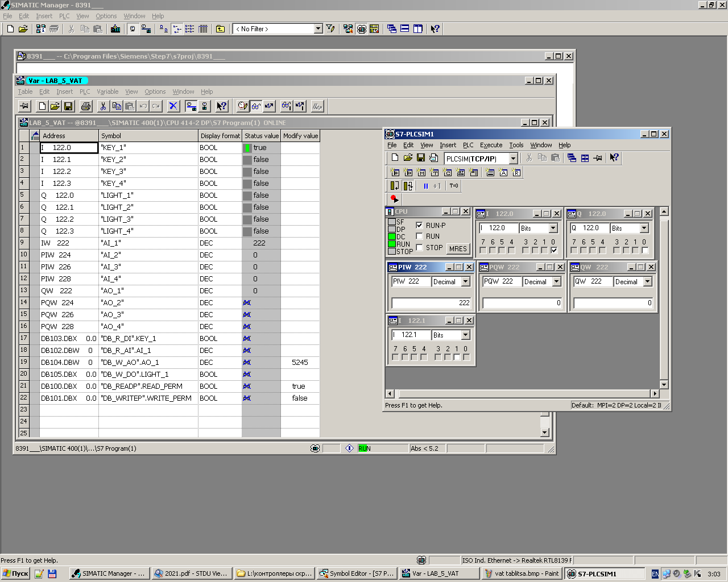The width and height of the screenshot is (728, 582).
Task: Click T=0 reset timers icon in PLCSIM
Action: (x=454, y=186)
